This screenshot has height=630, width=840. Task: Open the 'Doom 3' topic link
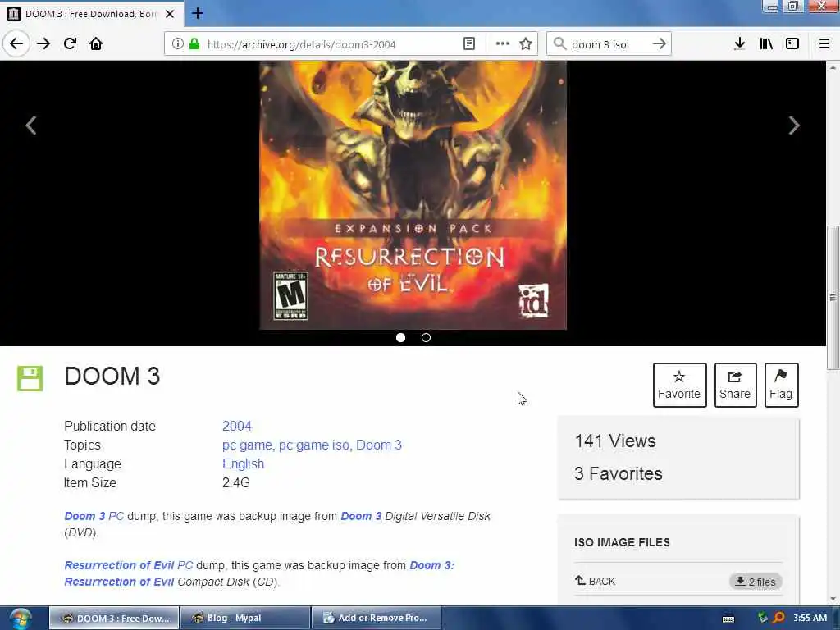pos(379,445)
